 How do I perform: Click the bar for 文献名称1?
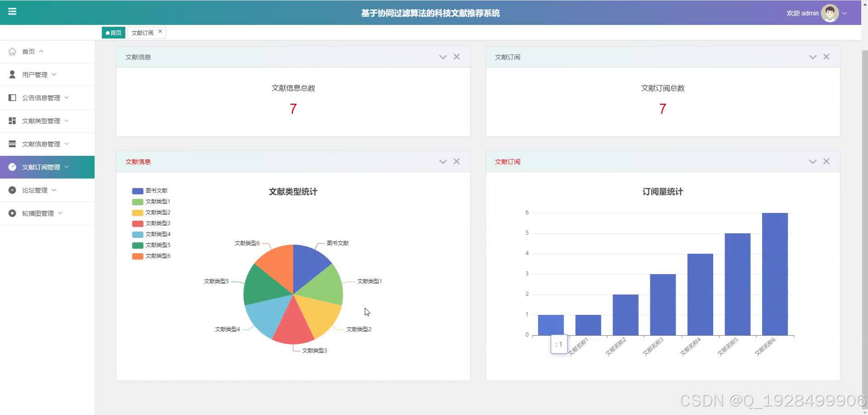(588, 325)
